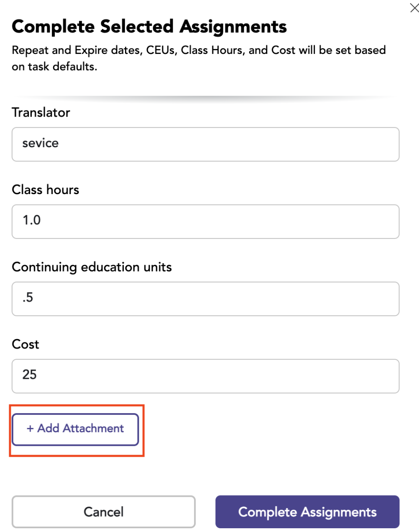Select the Continuing education units field
The width and height of the screenshot is (419, 532).
pos(205,299)
